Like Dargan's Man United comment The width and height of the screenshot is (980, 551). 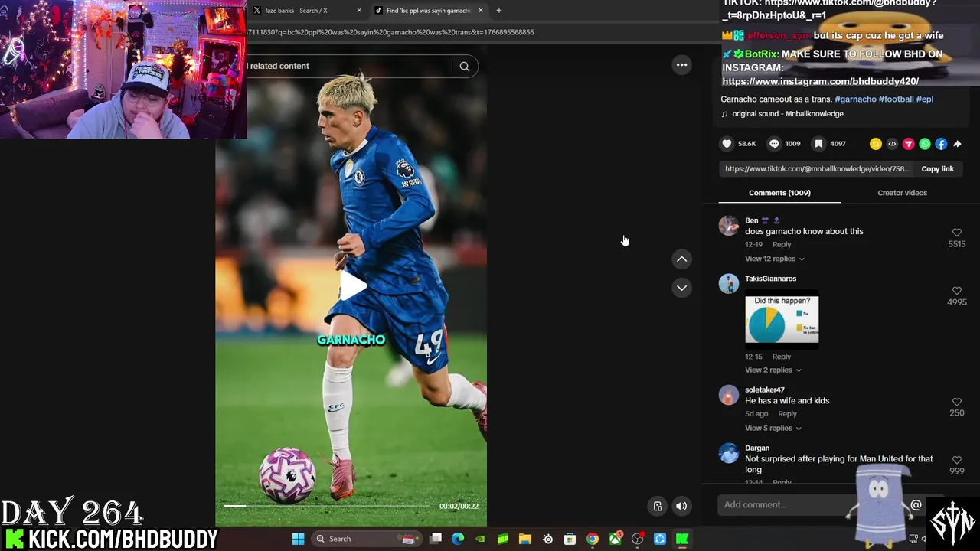pyautogui.click(x=956, y=460)
